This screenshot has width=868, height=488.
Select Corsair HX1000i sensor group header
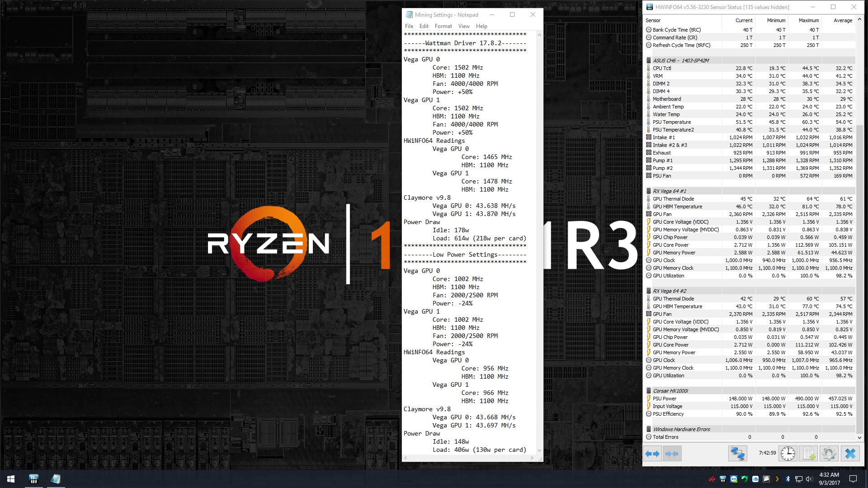[x=670, y=391]
